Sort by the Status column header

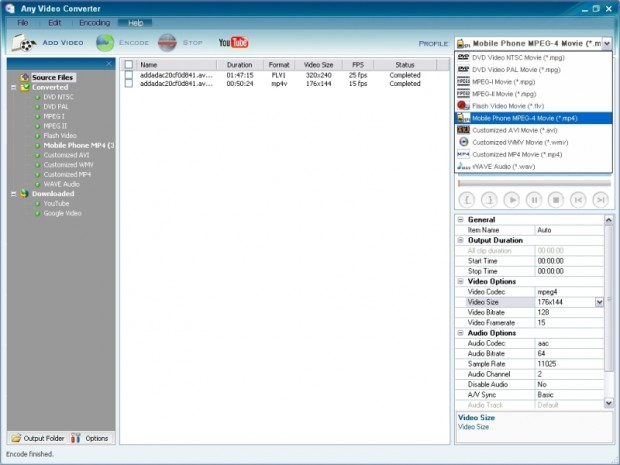(405, 64)
